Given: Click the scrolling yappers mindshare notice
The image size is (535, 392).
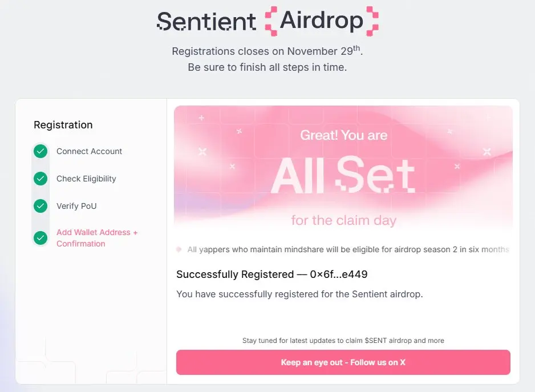Looking at the screenshot, I should [x=348, y=249].
